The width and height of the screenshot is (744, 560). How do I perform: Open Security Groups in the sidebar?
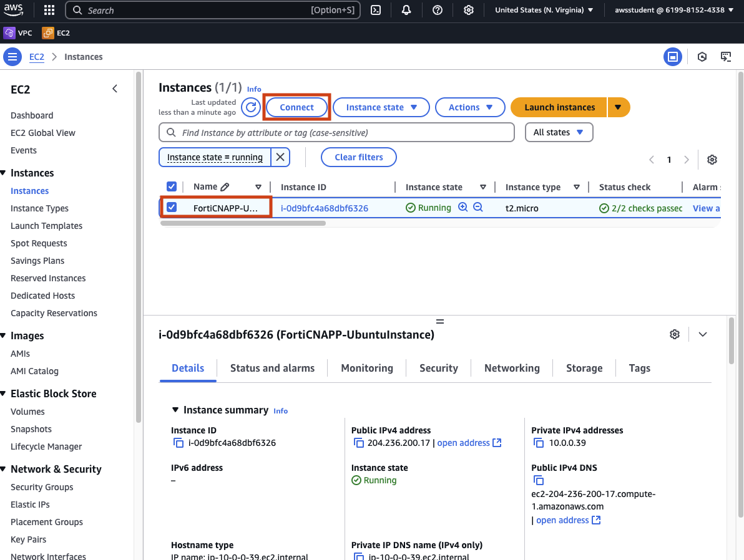pos(42,487)
